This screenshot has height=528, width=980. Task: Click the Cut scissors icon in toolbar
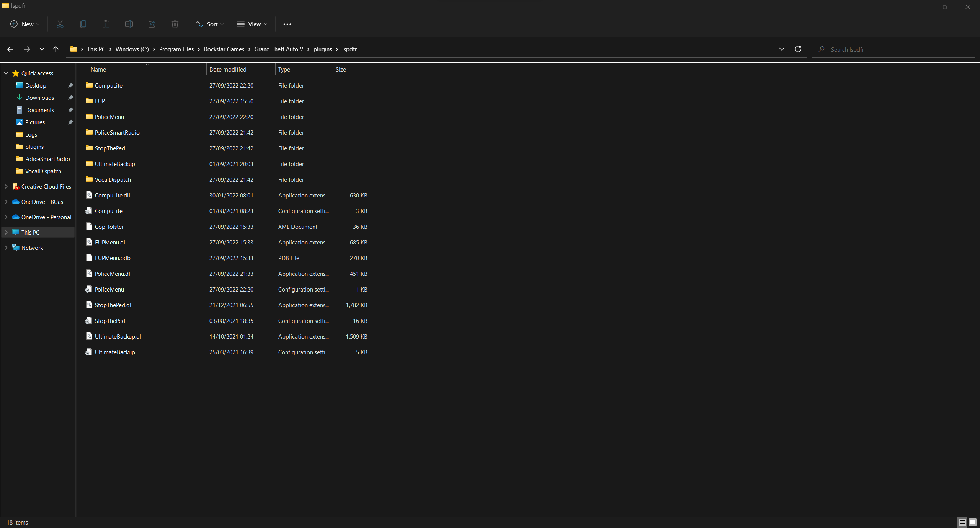[x=60, y=24]
